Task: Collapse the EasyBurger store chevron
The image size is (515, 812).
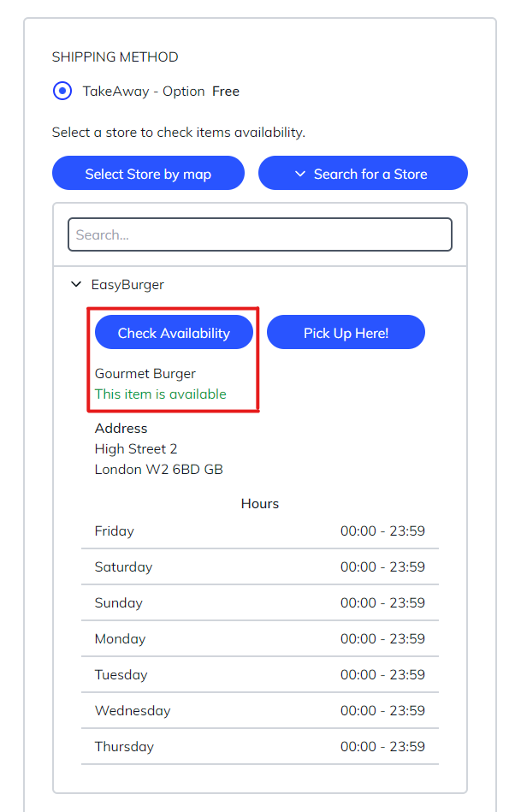Action: 76,284
